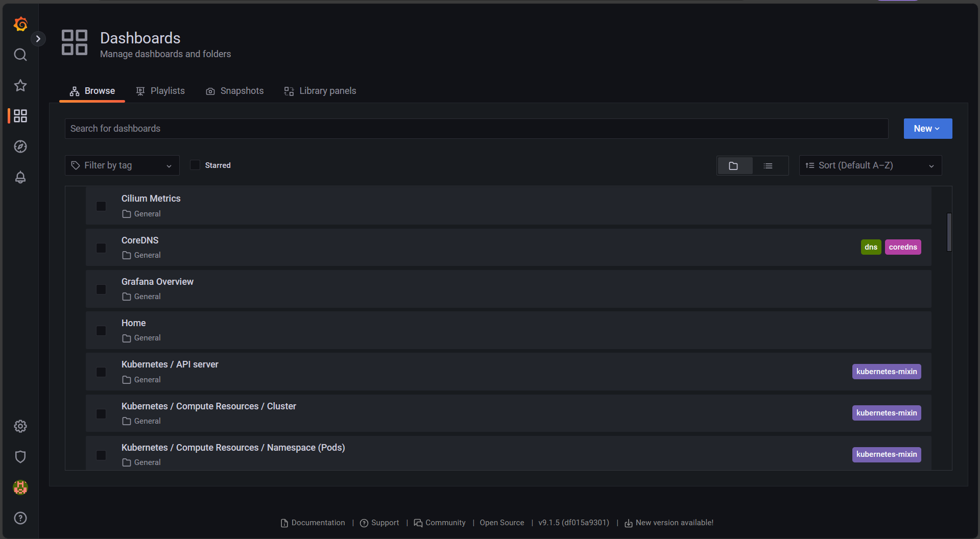Open Alerting via the bell icon

tap(20, 177)
